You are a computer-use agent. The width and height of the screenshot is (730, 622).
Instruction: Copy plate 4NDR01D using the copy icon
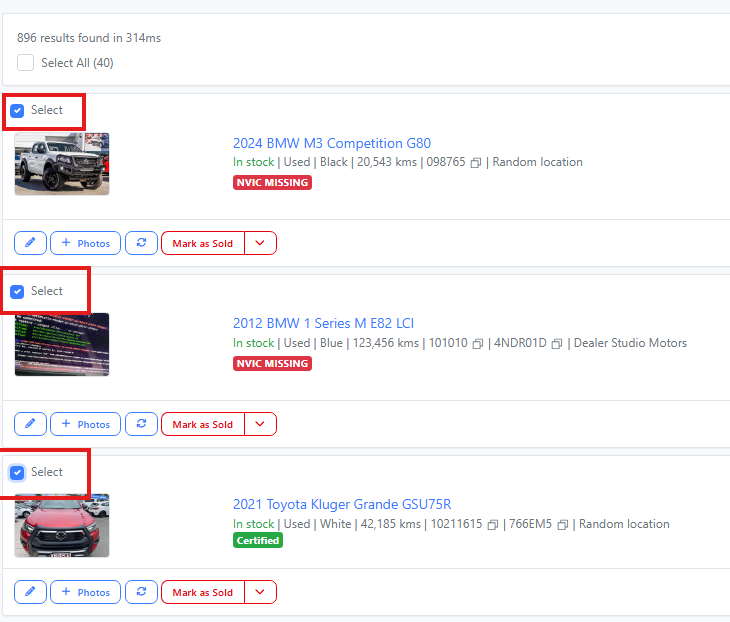coord(557,344)
